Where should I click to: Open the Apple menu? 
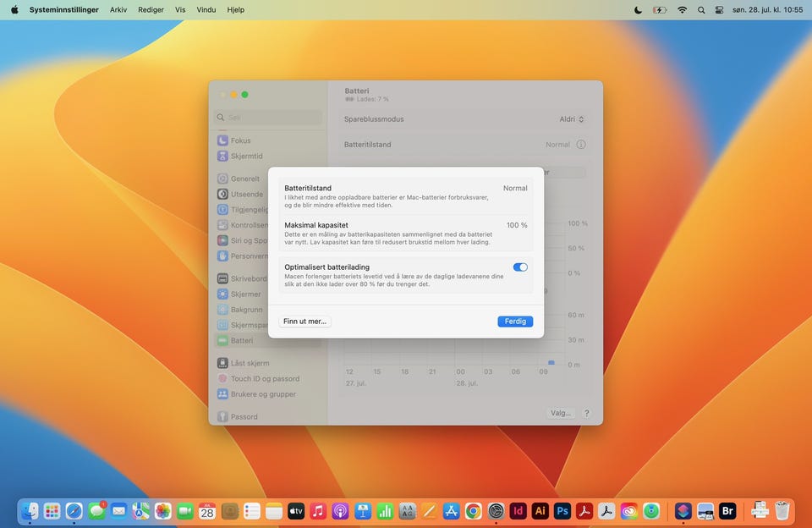tap(14, 10)
